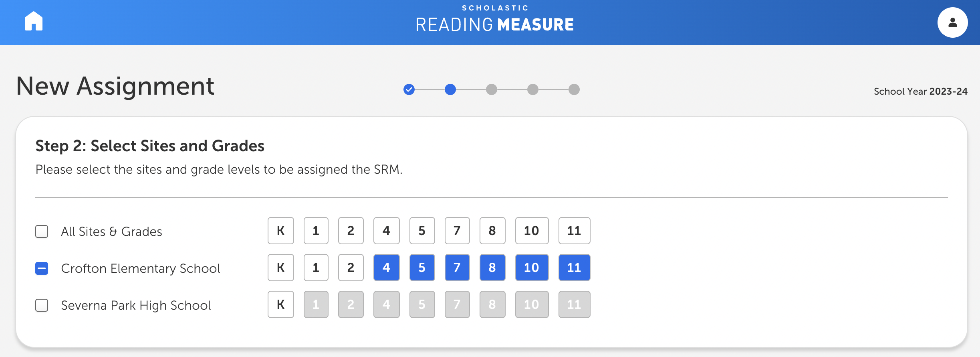The height and width of the screenshot is (357, 980).
Task: Enable grade K for Crofton Elementary
Action: click(x=281, y=268)
